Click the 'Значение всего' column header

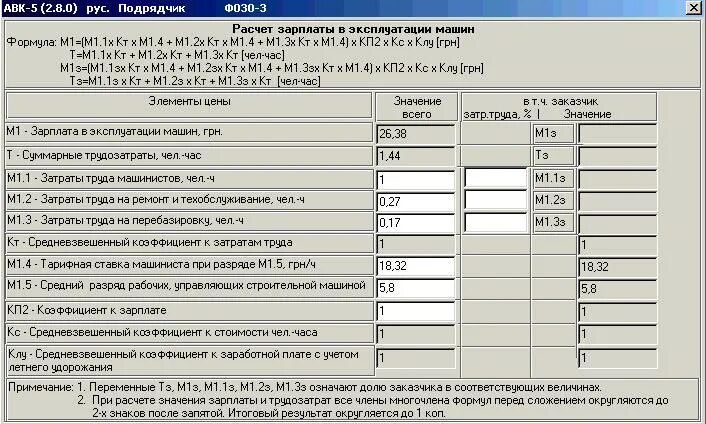tap(417, 107)
